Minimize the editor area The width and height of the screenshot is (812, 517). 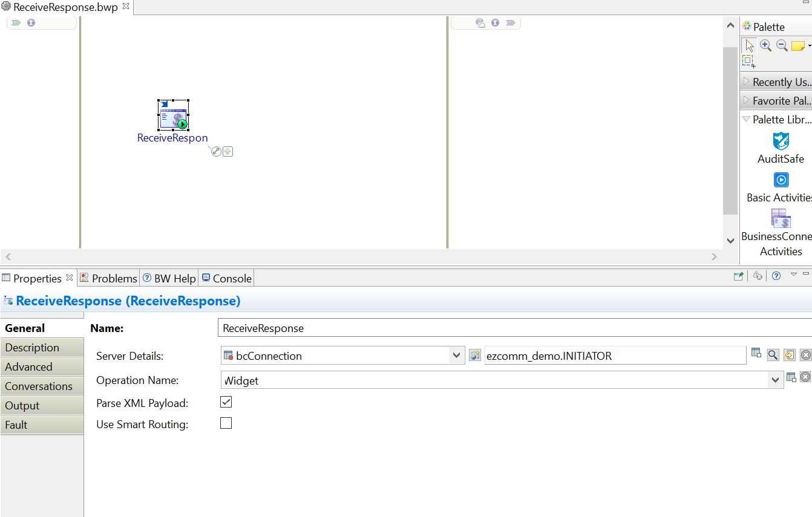805,3
